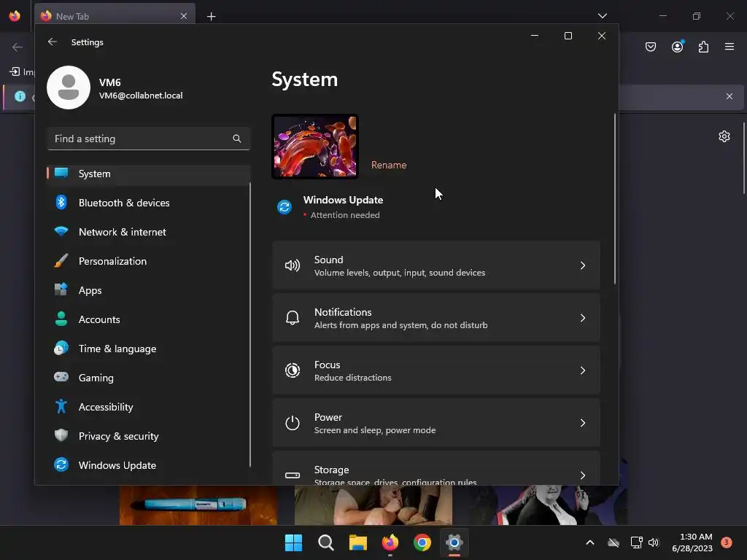Click the Settings page vertical scrollbar
747x560 pixels.
pos(614,199)
